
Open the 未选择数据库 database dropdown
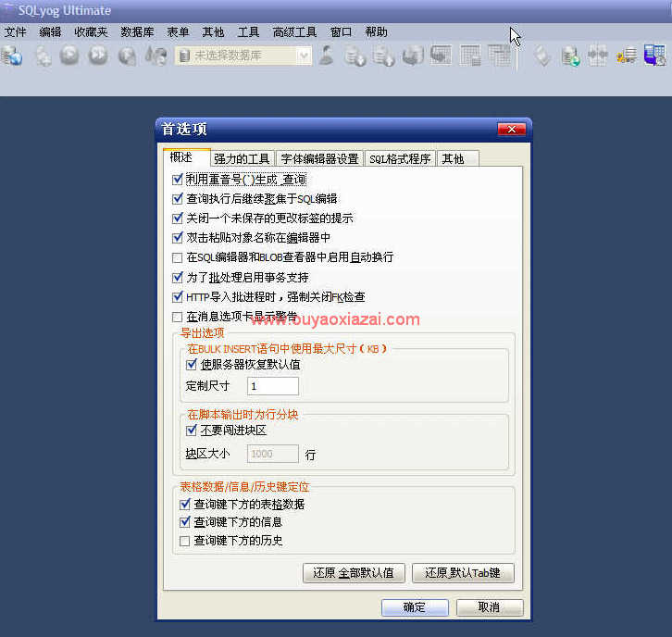pyautogui.click(x=304, y=56)
